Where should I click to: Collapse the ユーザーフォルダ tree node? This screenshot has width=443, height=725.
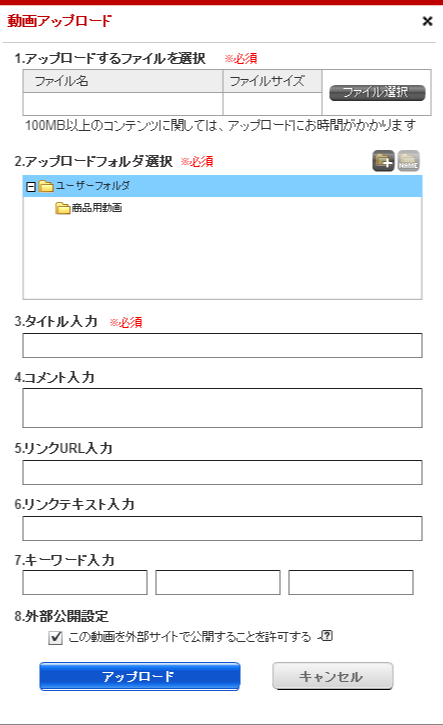click(31, 187)
